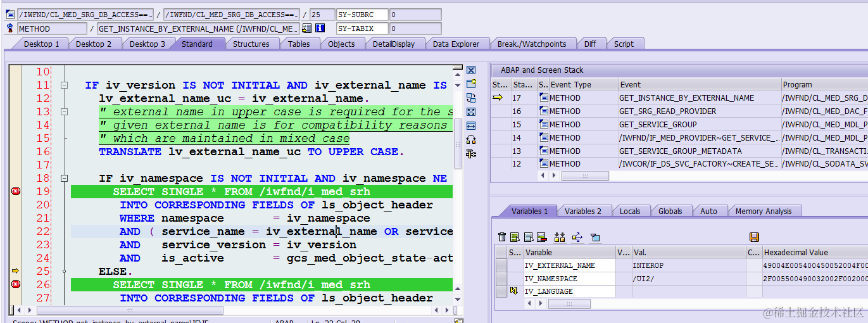Toggle breakpoint stop sign at line 19
Viewport: 868px width, 323px height.
point(16,191)
